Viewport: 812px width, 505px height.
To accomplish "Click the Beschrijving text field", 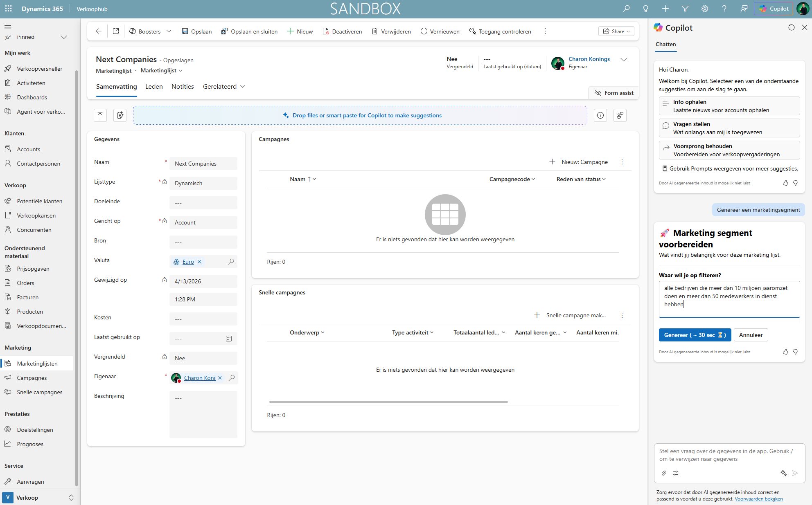I will point(203,414).
